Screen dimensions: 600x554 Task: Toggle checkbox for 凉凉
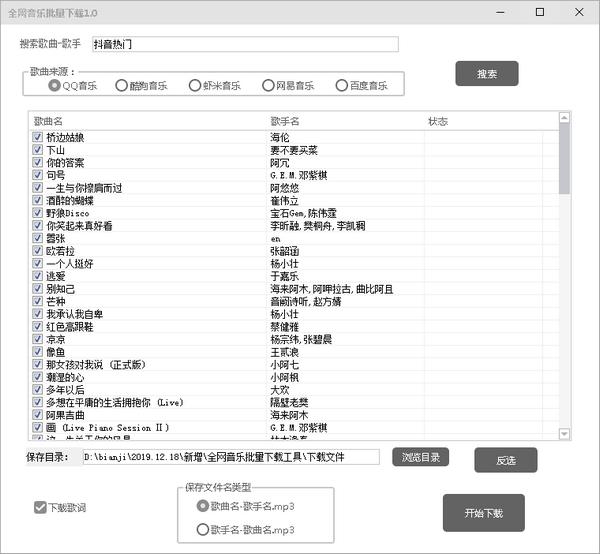click(37, 339)
